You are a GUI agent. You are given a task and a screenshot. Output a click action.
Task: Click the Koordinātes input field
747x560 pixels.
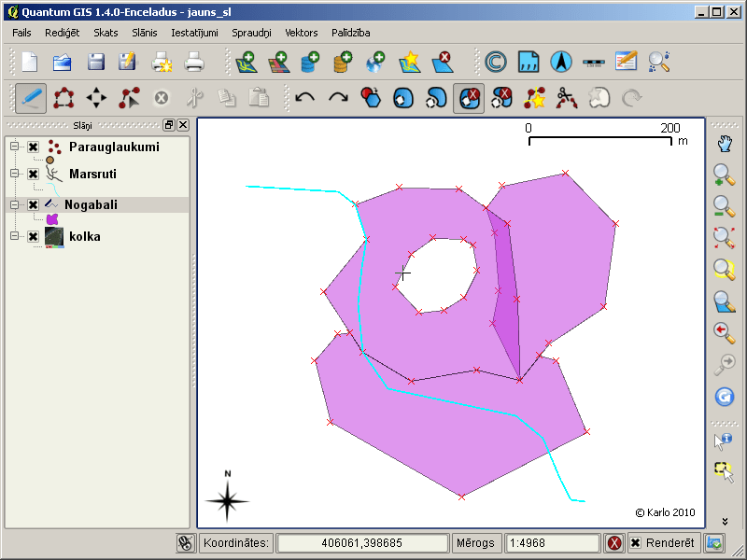pos(362,543)
